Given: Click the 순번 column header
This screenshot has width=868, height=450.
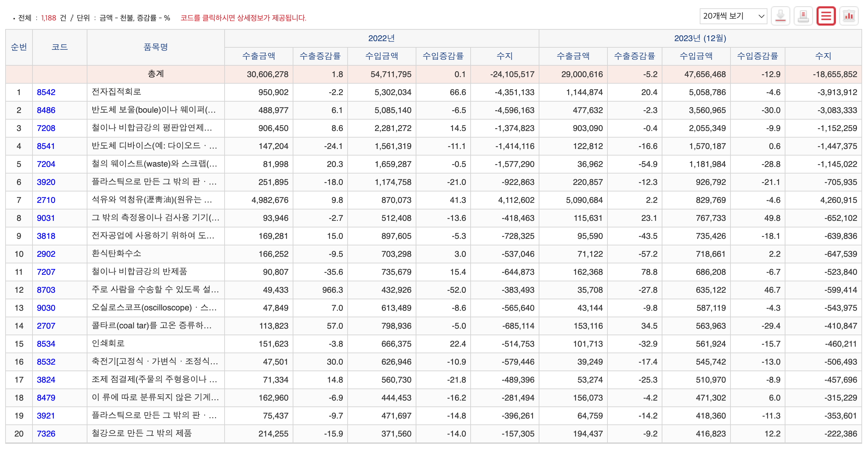Looking at the screenshot, I should click(19, 47).
